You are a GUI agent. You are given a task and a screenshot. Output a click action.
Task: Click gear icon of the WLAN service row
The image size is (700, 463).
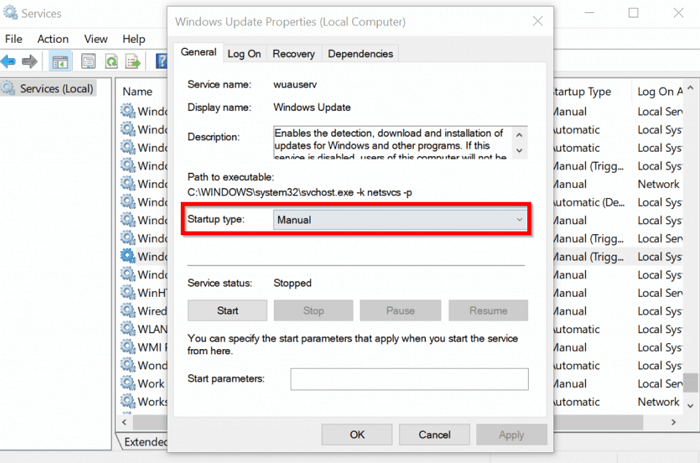tap(128, 329)
